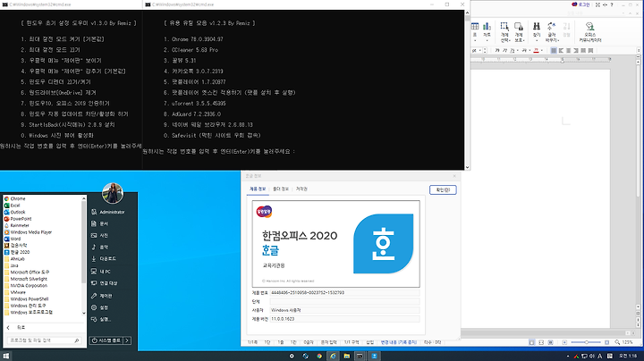Select justify alignment in Hangul toolbar
Image resolution: width=644 pixels, height=361 pixels.
(554, 50)
